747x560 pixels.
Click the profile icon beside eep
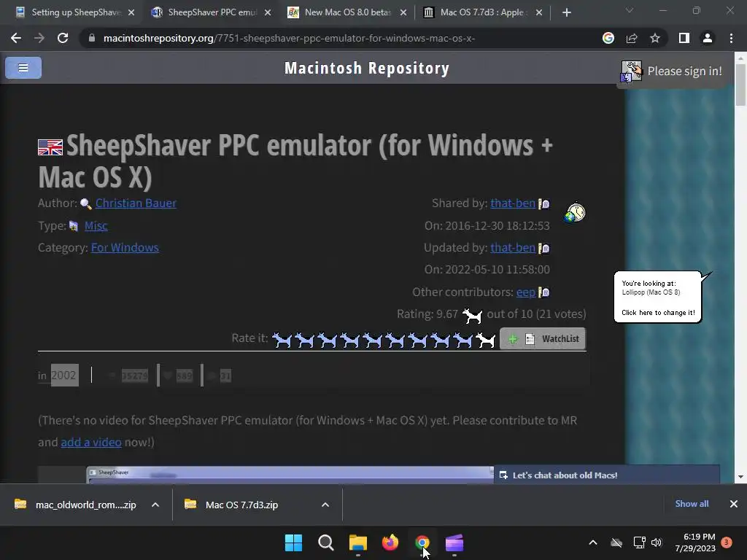[543, 292]
